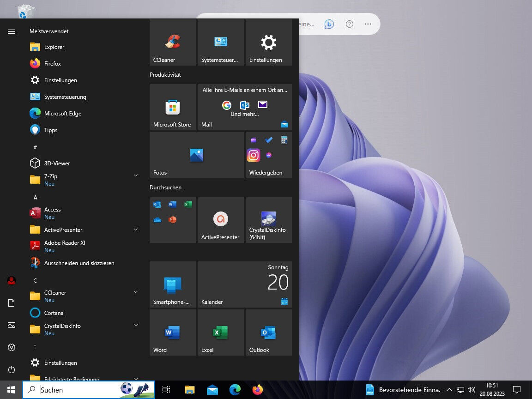The width and height of the screenshot is (532, 399).
Task: Open the Bevorstehende Einna. taskbar widget
Action: 403,390
